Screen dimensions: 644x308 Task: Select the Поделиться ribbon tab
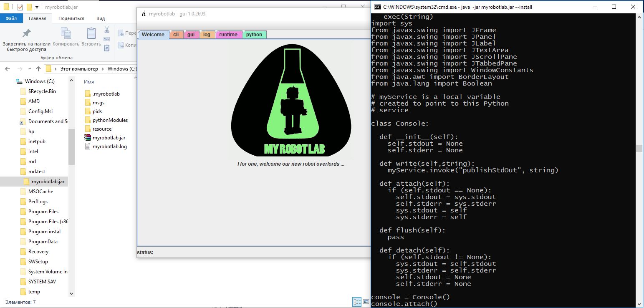coord(71,18)
